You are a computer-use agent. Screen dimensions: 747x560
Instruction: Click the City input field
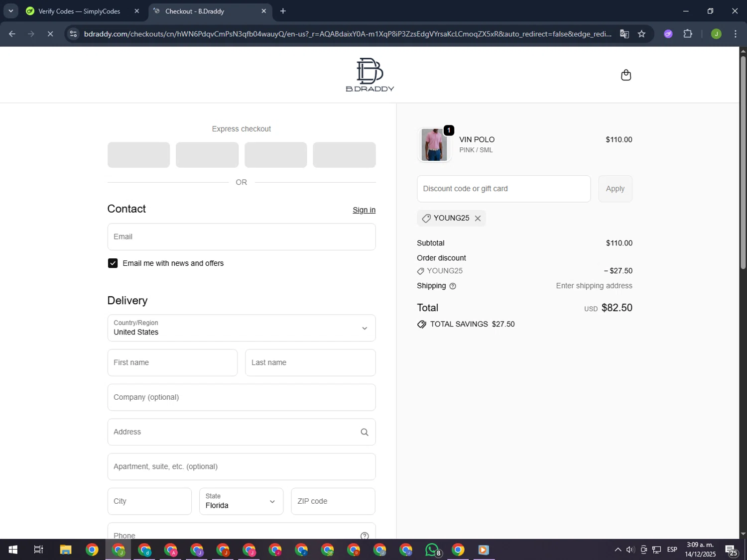coord(149,501)
